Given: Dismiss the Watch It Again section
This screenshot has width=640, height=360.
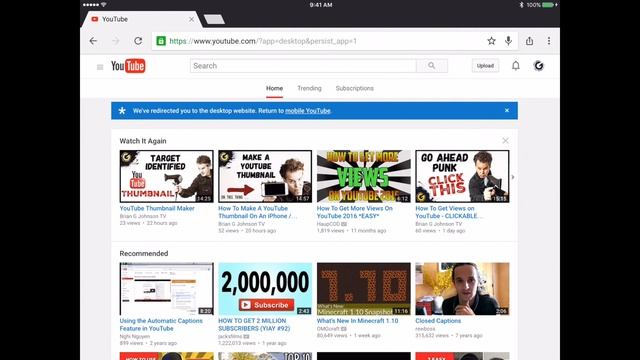Looking at the screenshot, I should pyautogui.click(x=505, y=140).
